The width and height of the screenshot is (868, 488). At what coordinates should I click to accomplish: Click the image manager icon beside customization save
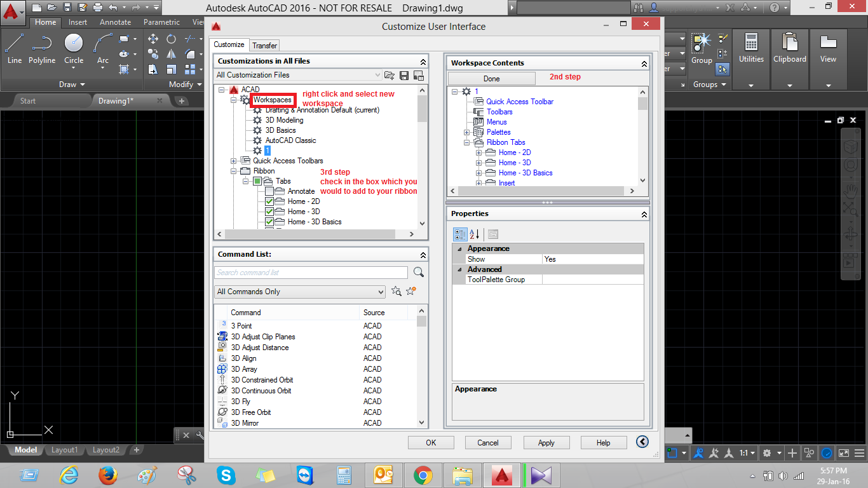[418, 76]
